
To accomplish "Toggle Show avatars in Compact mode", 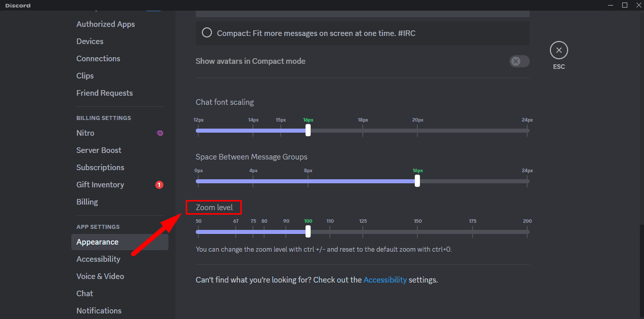I will point(519,61).
